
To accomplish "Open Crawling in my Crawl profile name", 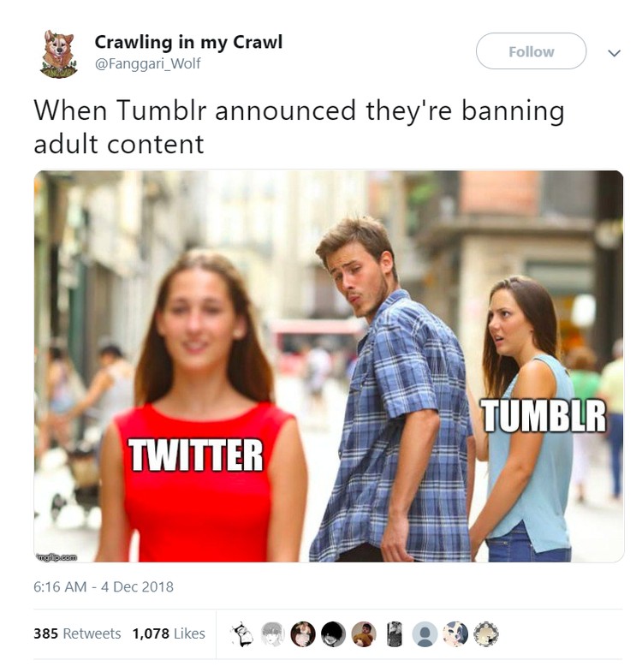I will pos(188,43).
